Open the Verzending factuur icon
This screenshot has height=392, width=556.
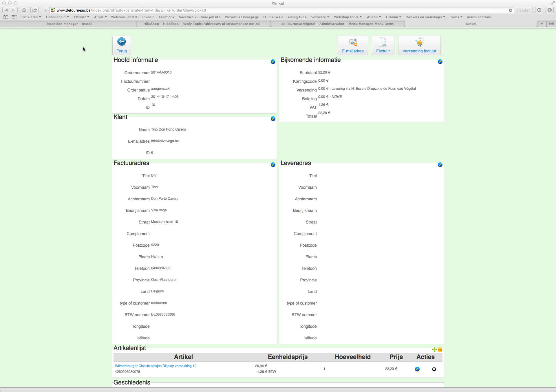[419, 43]
